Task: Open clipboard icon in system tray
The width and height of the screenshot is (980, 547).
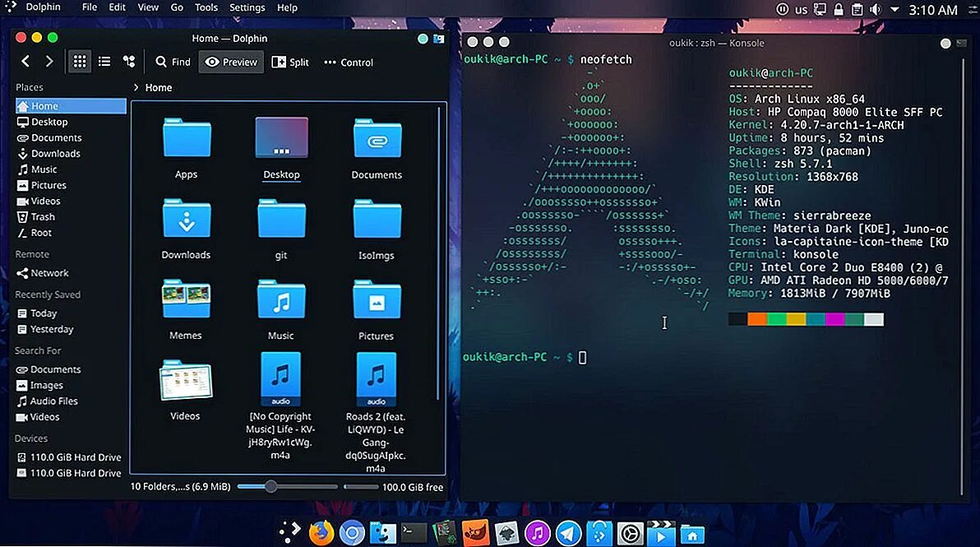Action: [857, 9]
